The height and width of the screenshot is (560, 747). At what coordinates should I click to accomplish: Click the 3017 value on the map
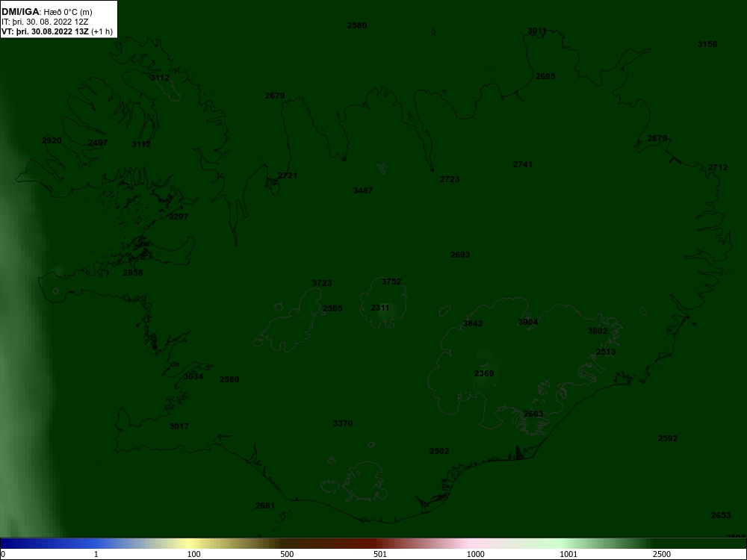(179, 426)
